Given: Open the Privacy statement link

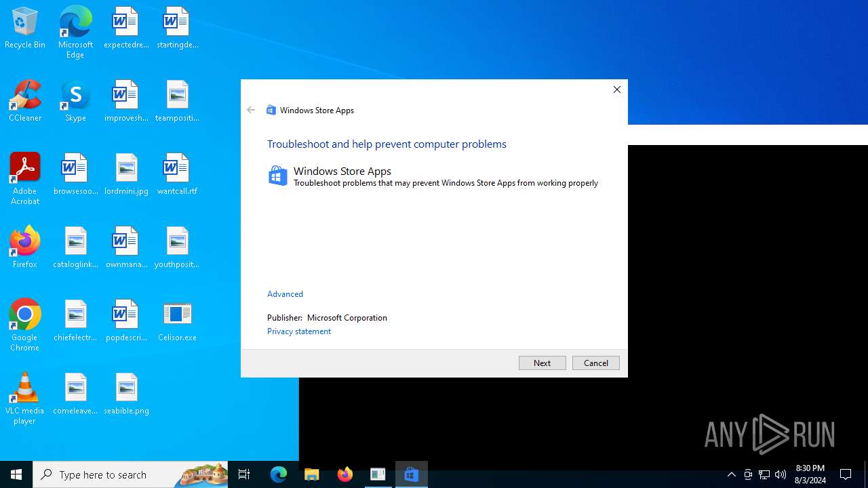Looking at the screenshot, I should coord(299,331).
